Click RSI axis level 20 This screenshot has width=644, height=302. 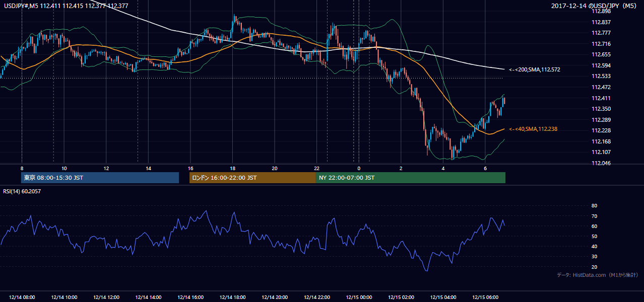(x=594, y=267)
